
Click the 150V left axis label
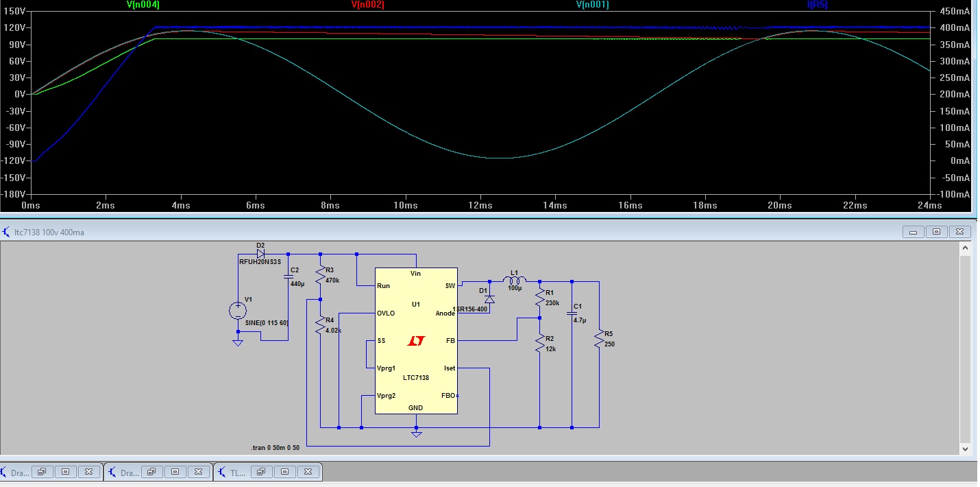pos(14,11)
